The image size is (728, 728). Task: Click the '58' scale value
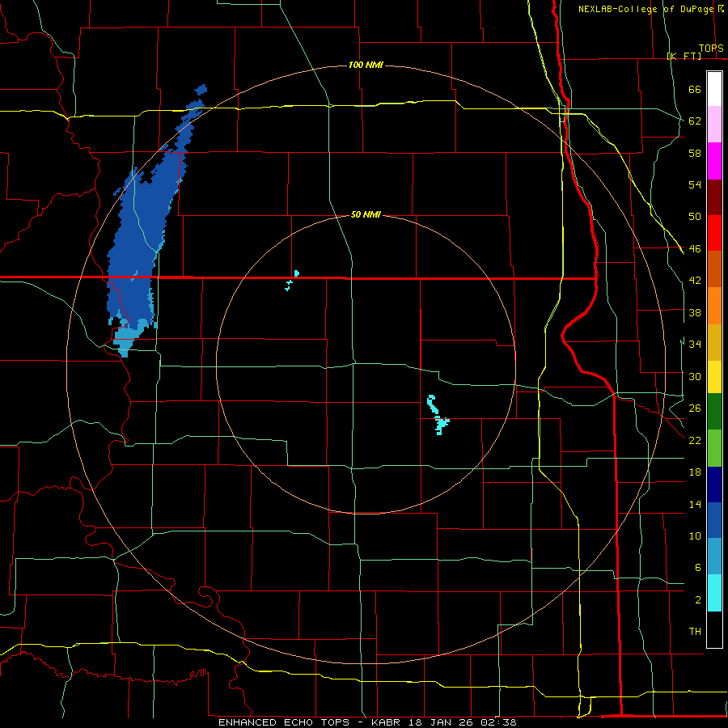(695, 153)
